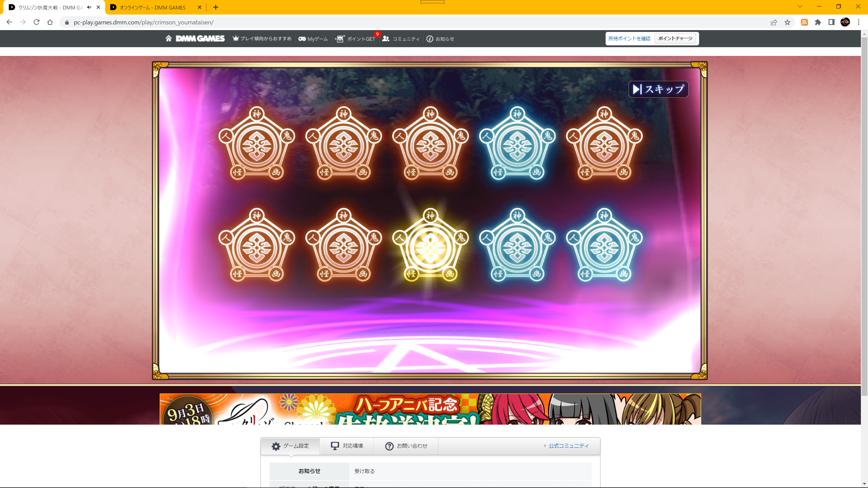
Task: Open the お問い合わせ tab
Action: click(406, 446)
